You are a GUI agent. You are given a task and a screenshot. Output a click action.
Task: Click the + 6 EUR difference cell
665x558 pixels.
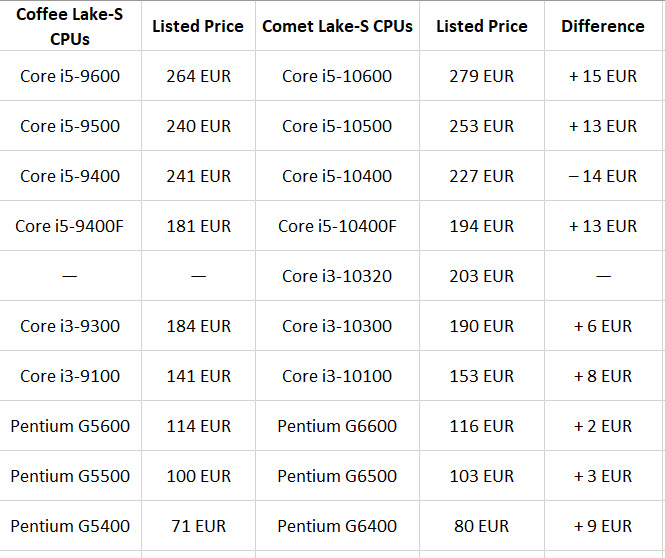603,326
